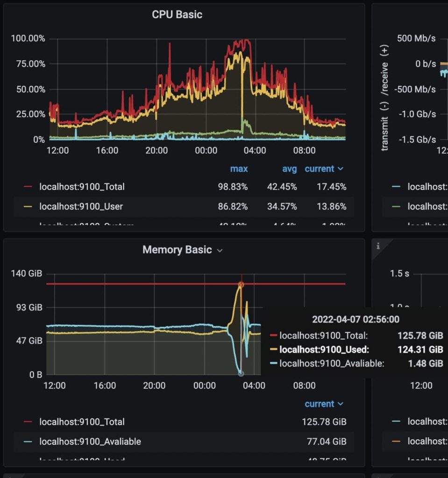Click the memory Avaliable minimum point on graph

click(x=241, y=373)
